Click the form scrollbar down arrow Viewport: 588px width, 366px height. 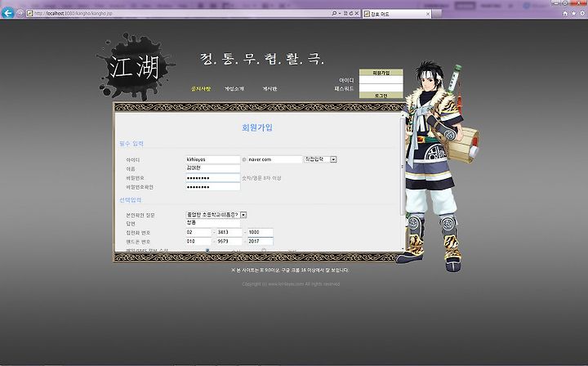(x=403, y=248)
